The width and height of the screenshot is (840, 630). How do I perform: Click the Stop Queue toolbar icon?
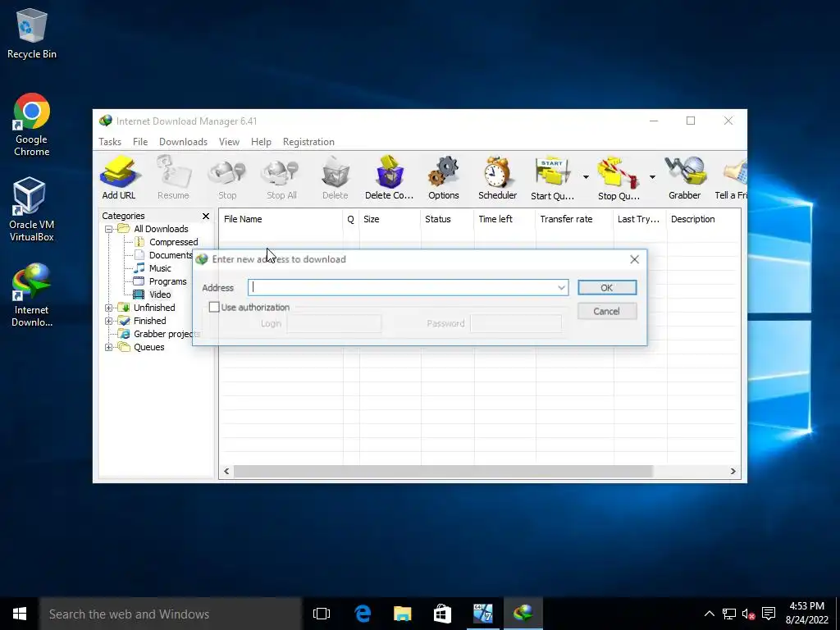point(619,178)
